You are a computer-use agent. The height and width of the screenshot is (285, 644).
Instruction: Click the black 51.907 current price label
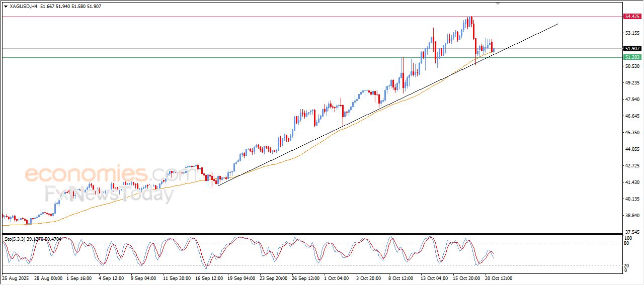(631, 49)
